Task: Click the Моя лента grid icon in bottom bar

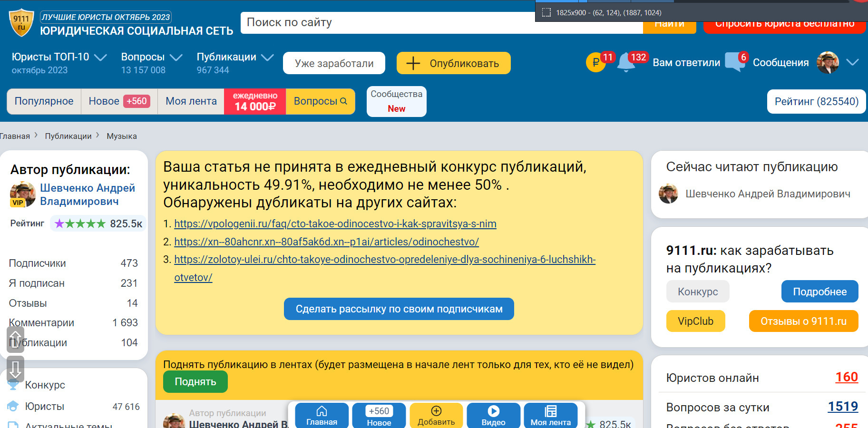Action: click(x=550, y=410)
